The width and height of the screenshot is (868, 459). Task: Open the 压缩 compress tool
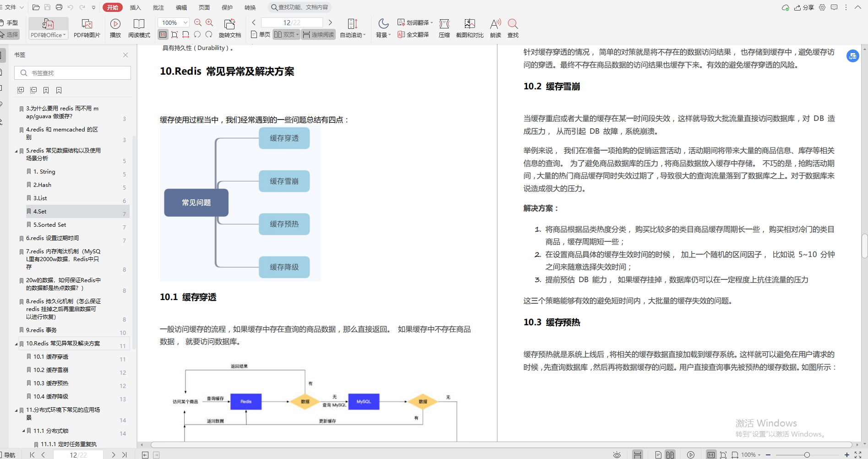pyautogui.click(x=443, y=27)
